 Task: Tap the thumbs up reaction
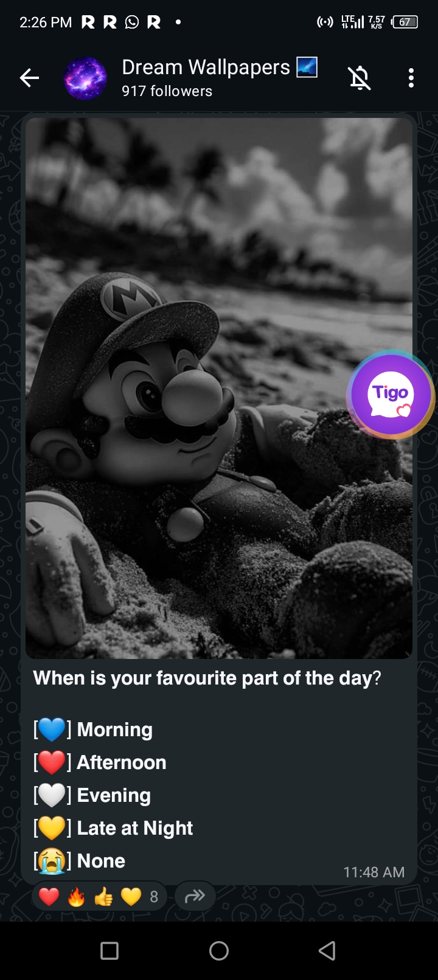click(103, 897)
